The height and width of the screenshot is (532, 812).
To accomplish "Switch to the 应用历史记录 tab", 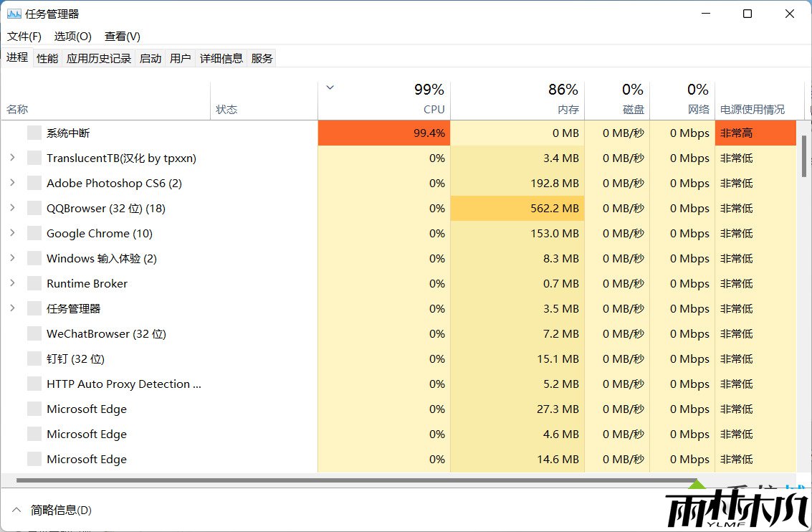I will coord(98,59).
